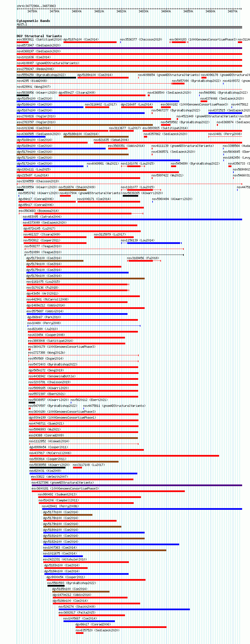Image resolution: width=250 pixels, height=644 pixels.
Task: Click the 34820k ruler position label
Action: tap(121, 11)
